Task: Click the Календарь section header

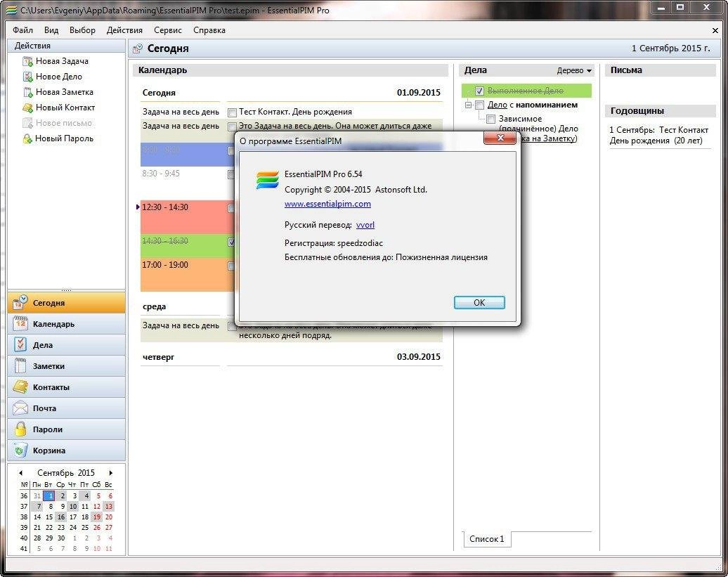Action: [x=291, y=70]
